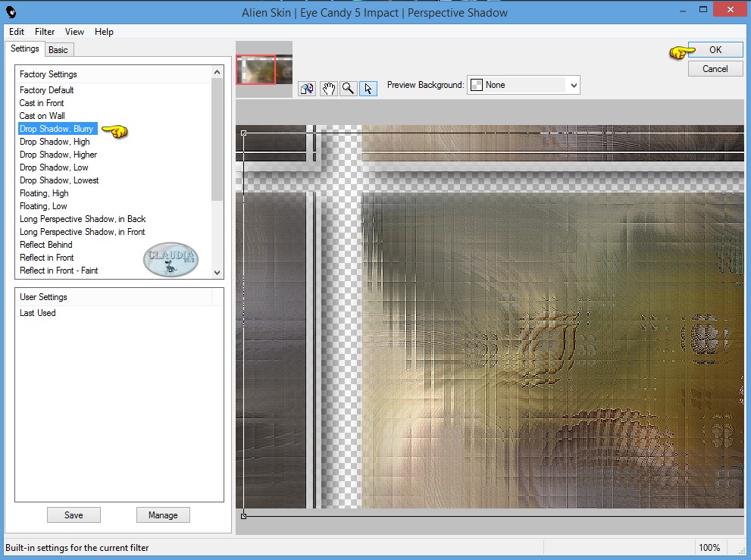Open the Filter menu
The width and height of the screenshot is (751, 560).
[x=45, y=32]
